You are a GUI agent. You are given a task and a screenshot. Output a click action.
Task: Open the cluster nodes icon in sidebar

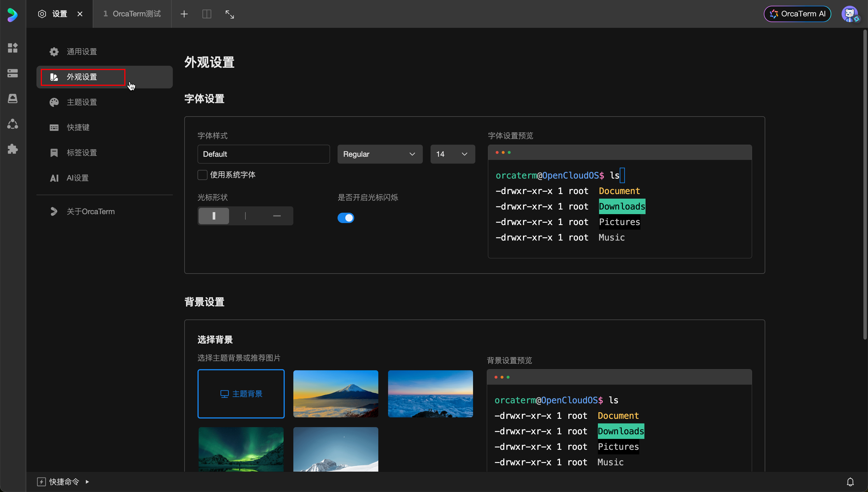pos(13,124)
